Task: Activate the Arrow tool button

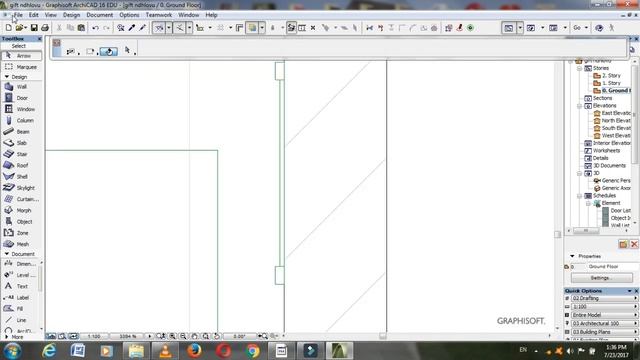Action: [21, 56]
